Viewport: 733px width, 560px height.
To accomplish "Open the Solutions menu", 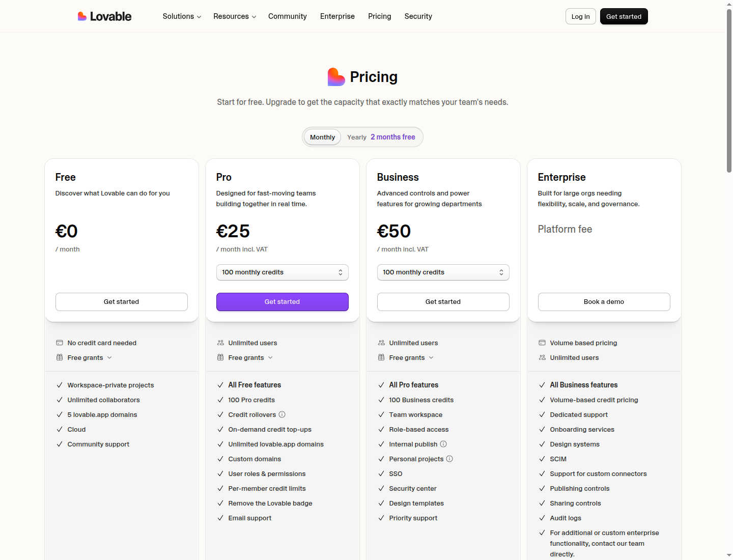I will 182,16.
